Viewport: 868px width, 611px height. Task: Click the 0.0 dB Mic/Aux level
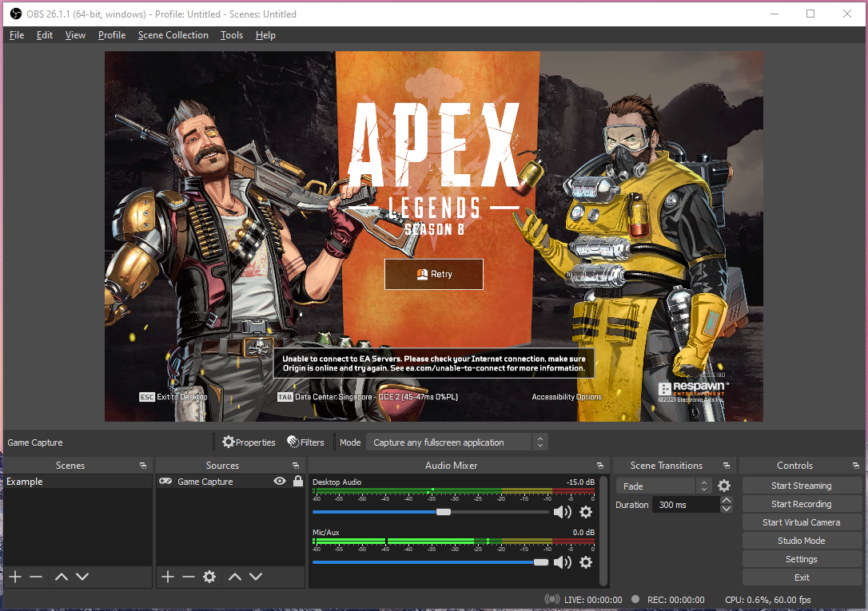[x=583, y=533]
